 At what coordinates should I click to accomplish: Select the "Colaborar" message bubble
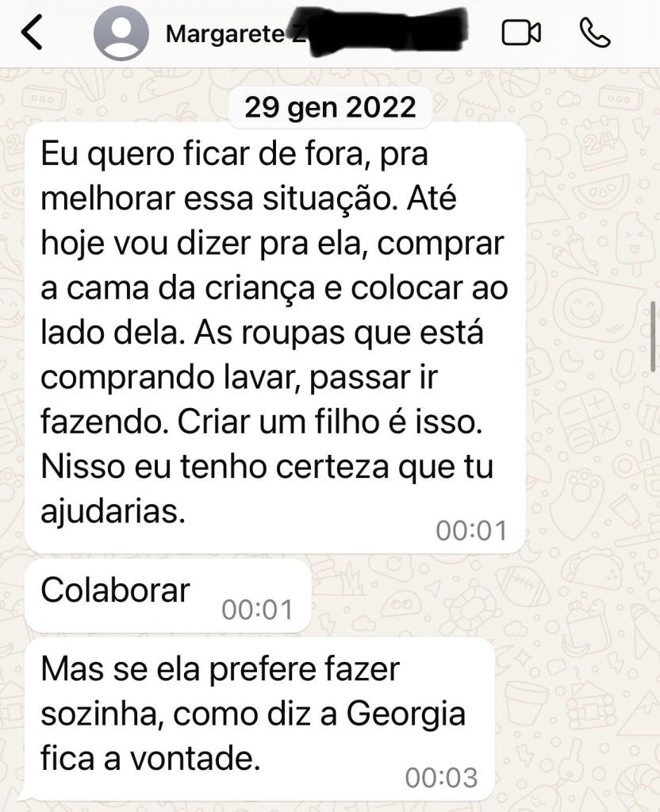pyautogui.click(x=167, y=595)
